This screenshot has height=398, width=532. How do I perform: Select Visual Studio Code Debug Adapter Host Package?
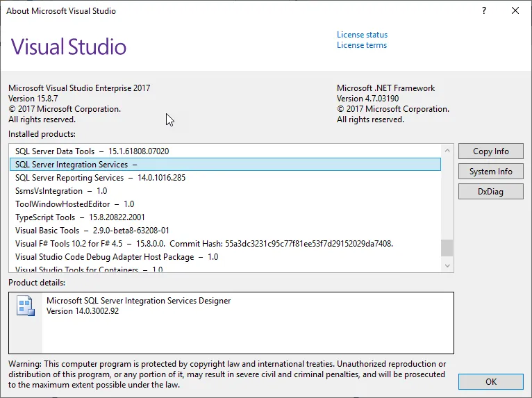(225, 257)
